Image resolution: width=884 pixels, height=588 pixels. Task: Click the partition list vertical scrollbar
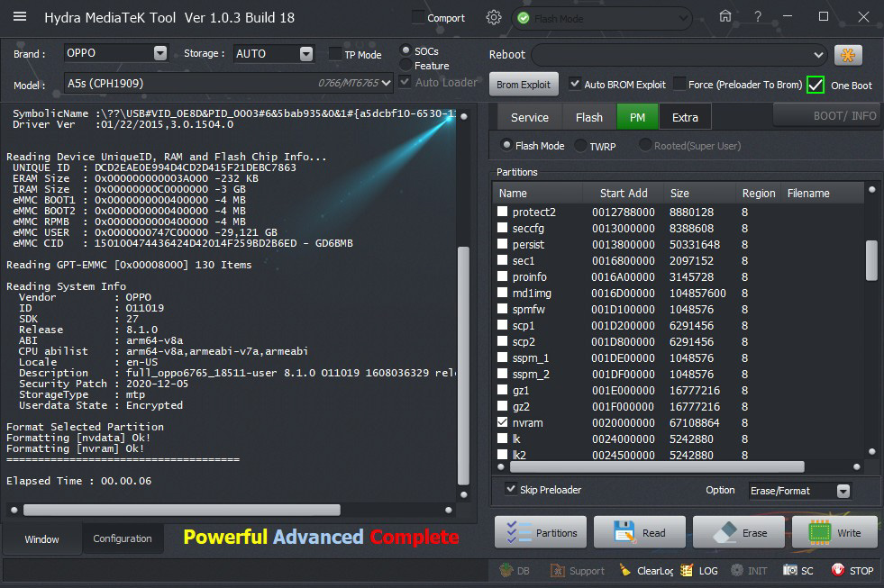coord(871,260)
